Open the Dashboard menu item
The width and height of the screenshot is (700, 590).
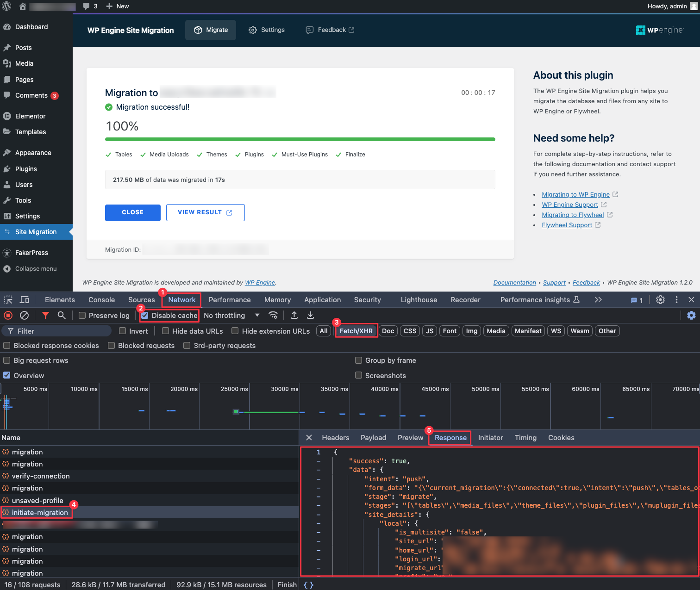point(31,27)
